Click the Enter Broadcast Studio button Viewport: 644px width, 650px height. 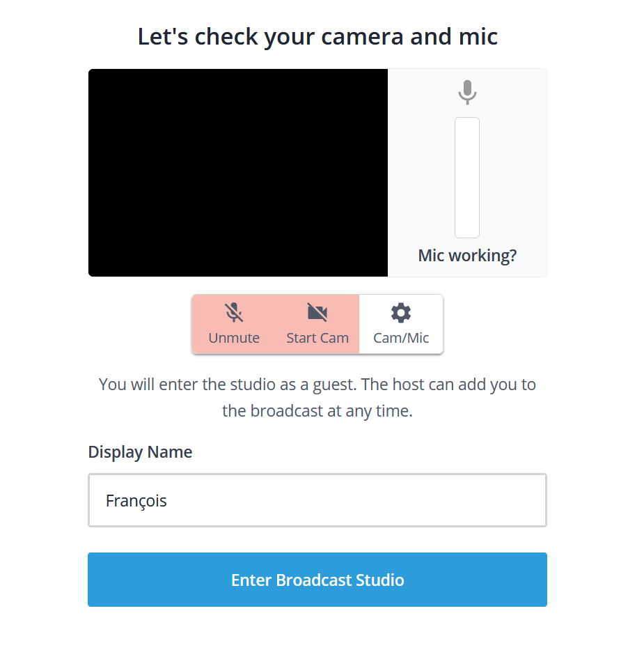tap(317, 580)
